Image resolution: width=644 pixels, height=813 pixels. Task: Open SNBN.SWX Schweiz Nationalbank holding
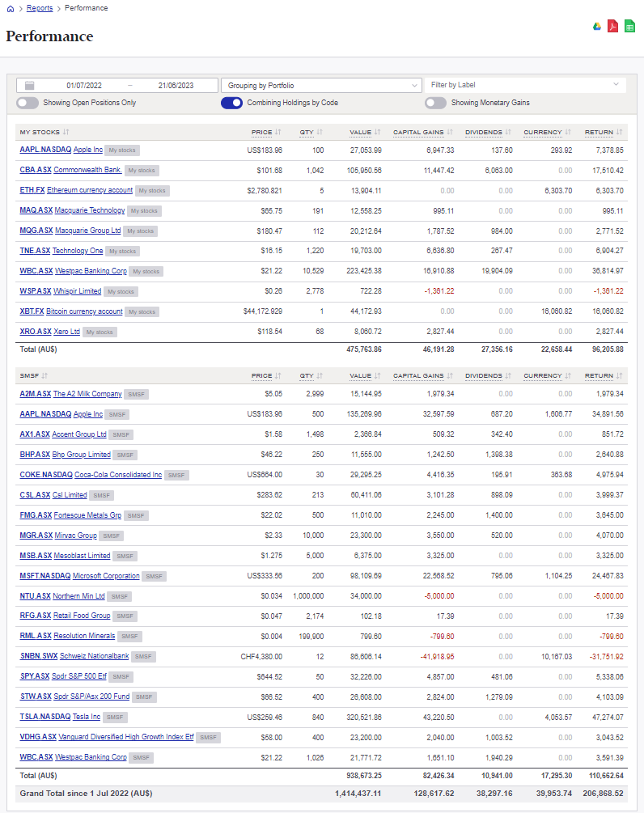[x=74, y=656]
